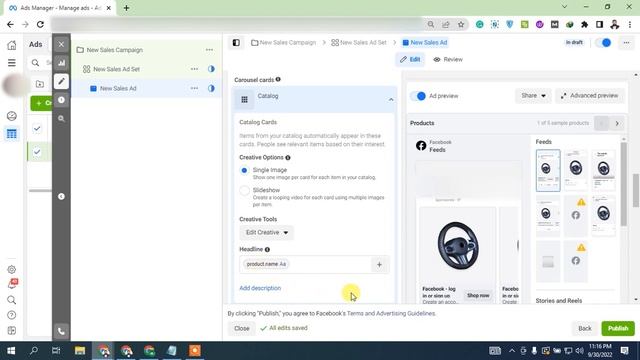Image resolution: width=640 pixels, height=360 pixels.
Task: Open more options for New Sales Campaign
Action: (209, 50)
